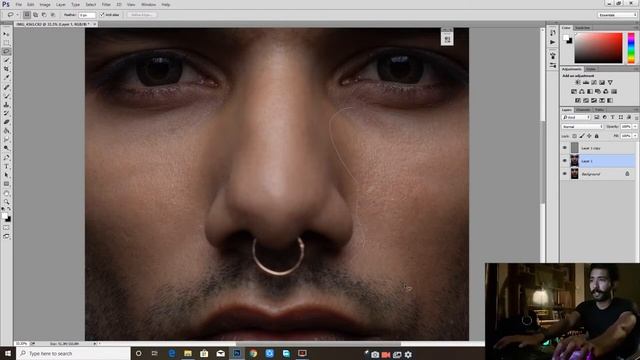Click the rainbow hue slider strip
The height and width of the screenshot is (360, 640).
coord(631,48)
